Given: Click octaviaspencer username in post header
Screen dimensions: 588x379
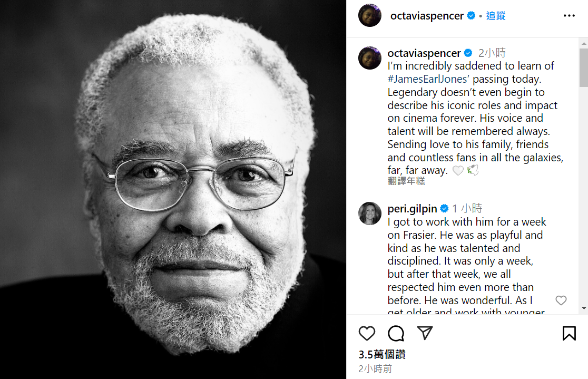Looking at the screenshot, I should [x=427, y=16].
